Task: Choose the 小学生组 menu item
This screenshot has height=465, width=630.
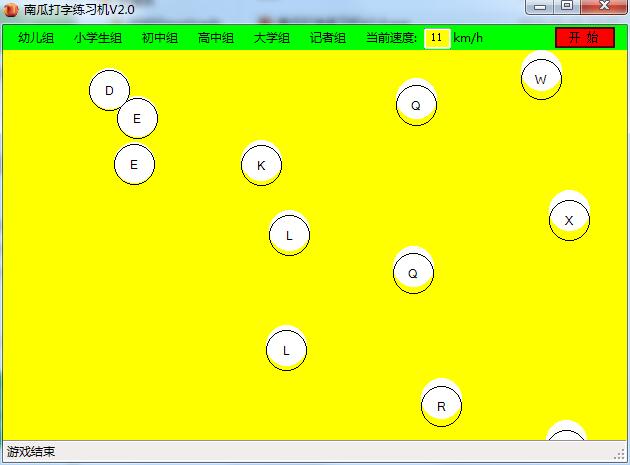Action: (x=98, y=38)
